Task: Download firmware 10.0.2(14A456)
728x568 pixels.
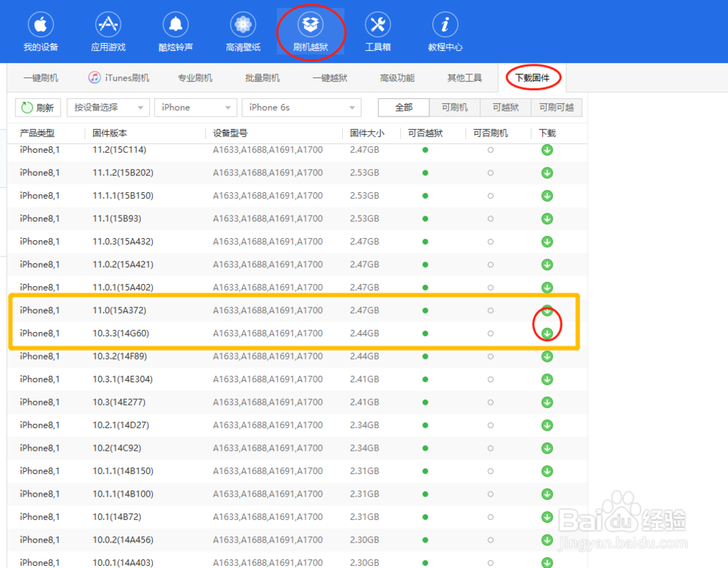Action: coord(547,540)
